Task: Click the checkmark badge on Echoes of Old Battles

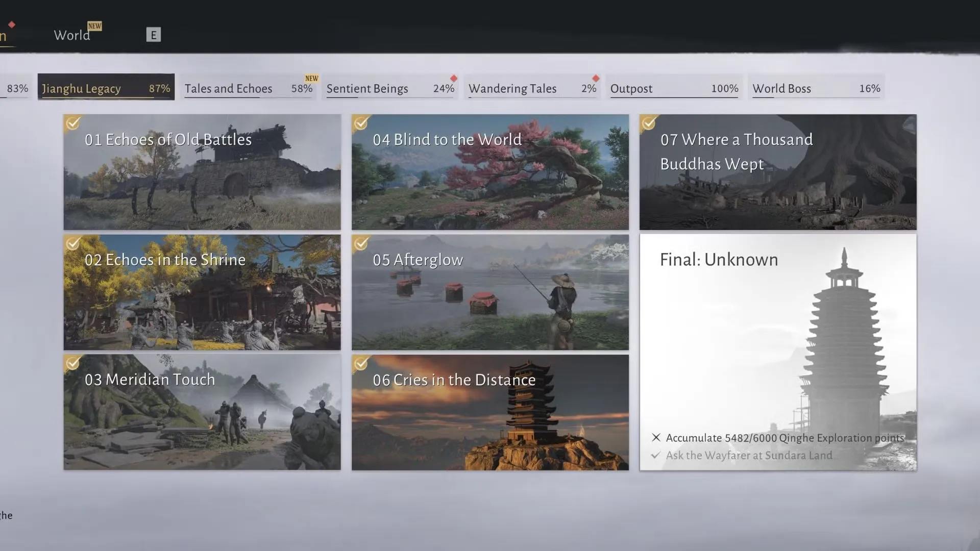Action: pyautogui.click(x=73, y=124)
